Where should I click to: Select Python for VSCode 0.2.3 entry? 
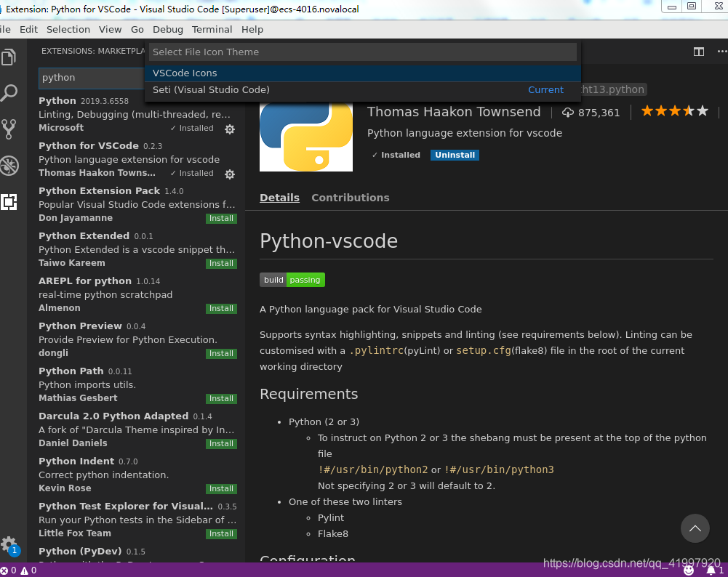(137, 159)
